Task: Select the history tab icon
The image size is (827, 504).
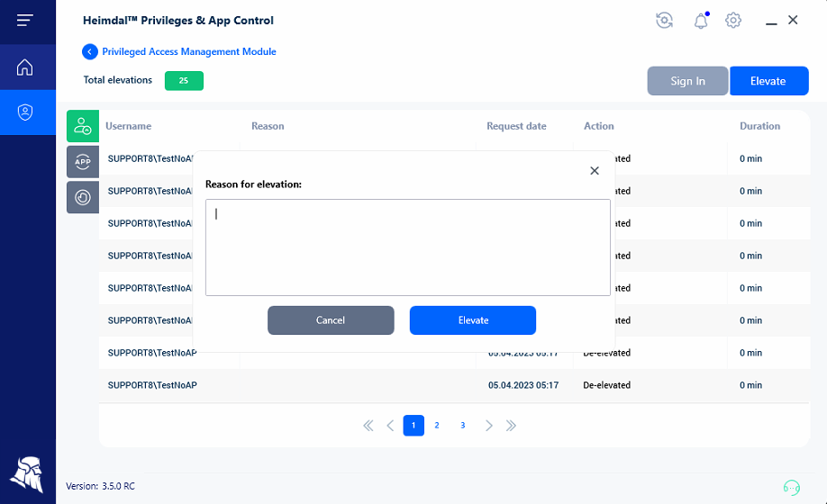Action: point(83,197)
